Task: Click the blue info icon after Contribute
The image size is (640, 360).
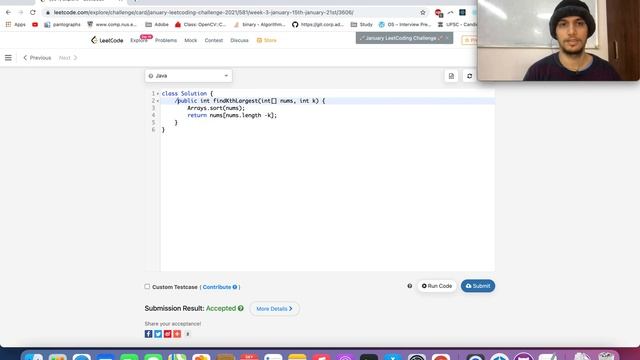Action: click(x=235, y=287)
